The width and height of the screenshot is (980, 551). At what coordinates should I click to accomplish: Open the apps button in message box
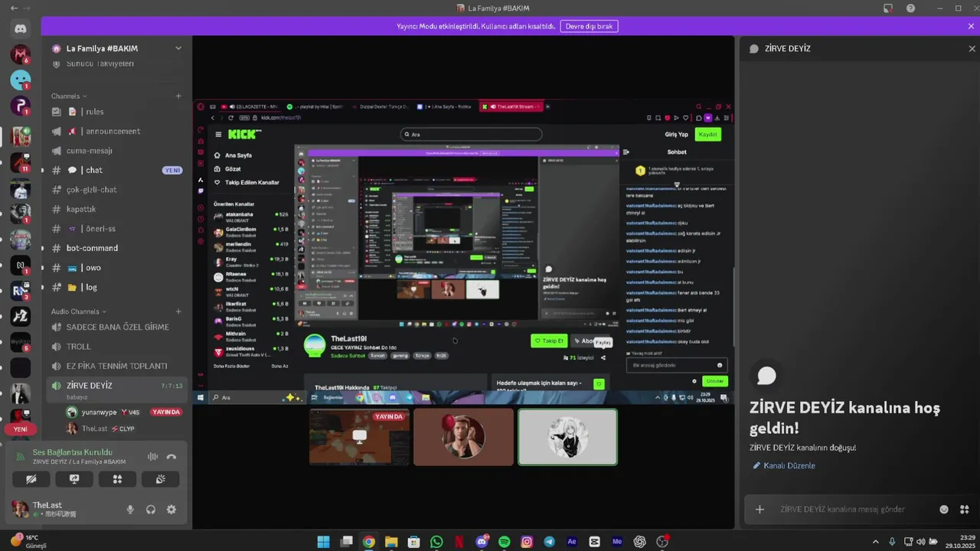(964, 509)
